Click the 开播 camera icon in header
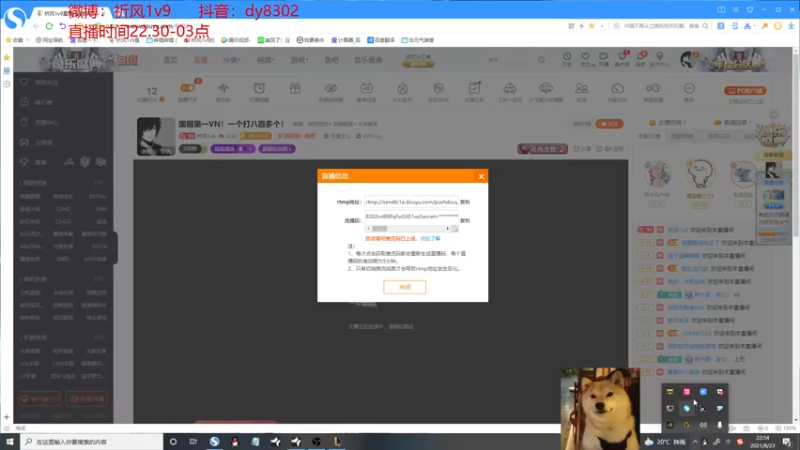 (x=604, y=59)
